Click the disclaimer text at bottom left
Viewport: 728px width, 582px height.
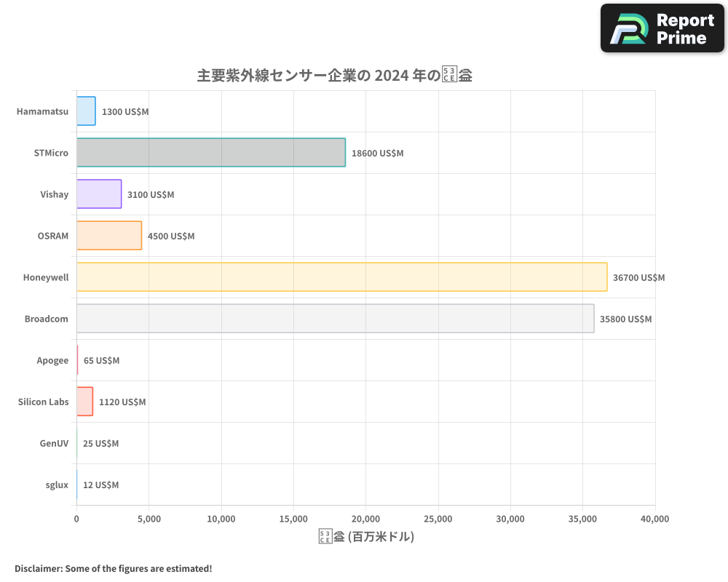(112, 568)
